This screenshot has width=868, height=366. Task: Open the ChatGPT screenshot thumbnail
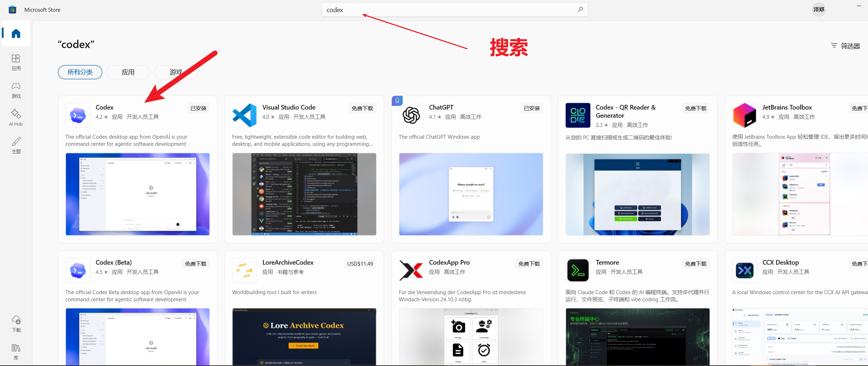471,194
